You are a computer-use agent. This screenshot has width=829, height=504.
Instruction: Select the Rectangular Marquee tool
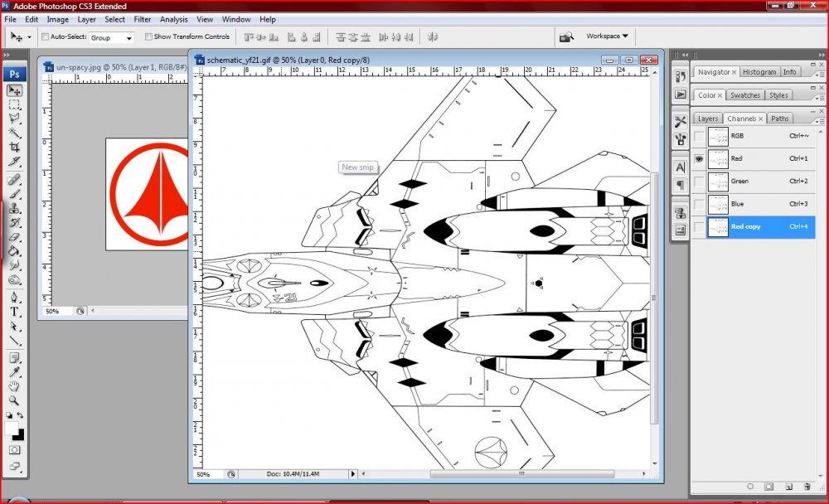14,104
